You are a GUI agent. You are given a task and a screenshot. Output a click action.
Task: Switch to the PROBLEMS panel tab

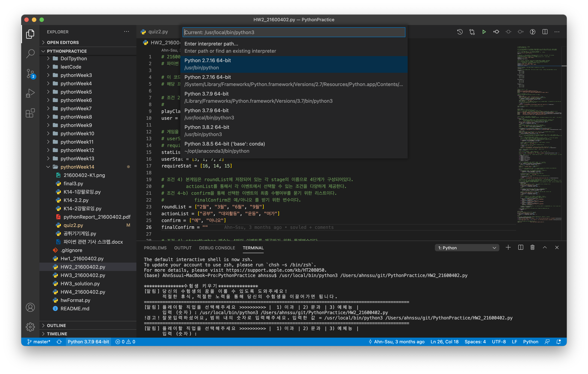[x=155, y=248]
